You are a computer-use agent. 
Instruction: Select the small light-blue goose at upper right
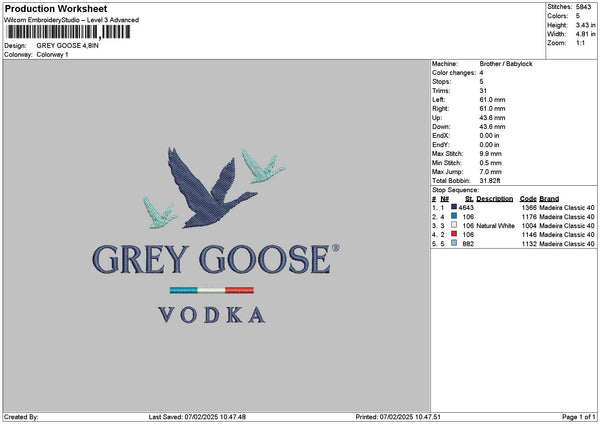tap(263, 166)
